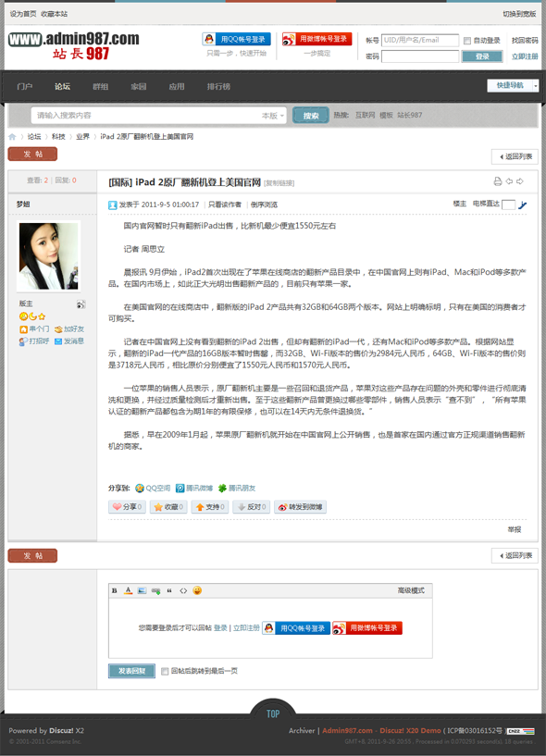The height and width of the screenshot is (756, 546).
Task: Focus the 密码 password input field
Action: [x=420, y=56]
